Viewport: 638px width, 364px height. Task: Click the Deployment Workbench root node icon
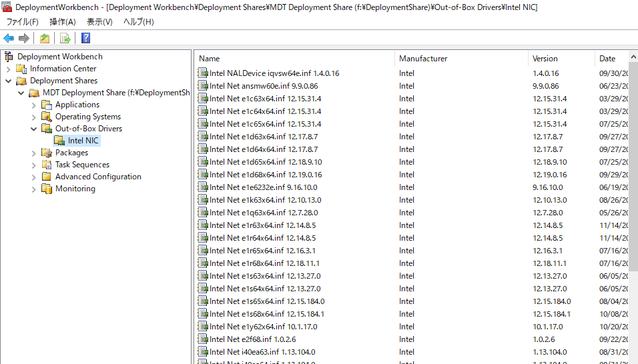[9, 57]
